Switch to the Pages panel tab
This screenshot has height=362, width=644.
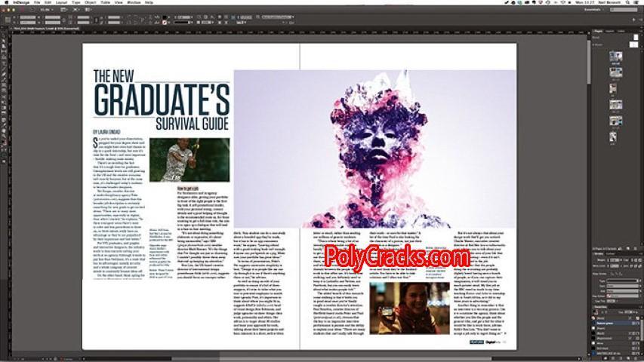599,31
